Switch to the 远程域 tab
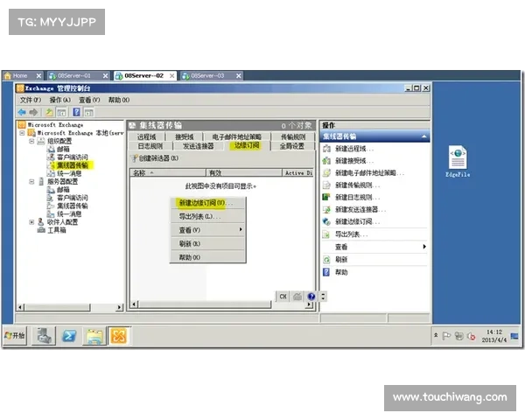The width and height of the screenshot is (525, 420). (147, 136)
